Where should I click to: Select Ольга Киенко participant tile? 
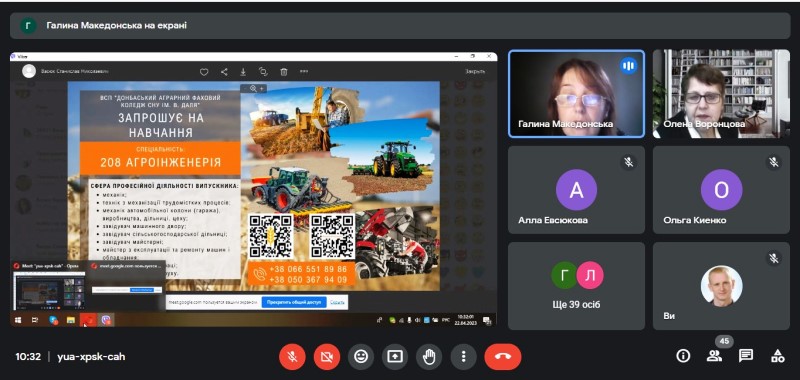pos(721,190)
